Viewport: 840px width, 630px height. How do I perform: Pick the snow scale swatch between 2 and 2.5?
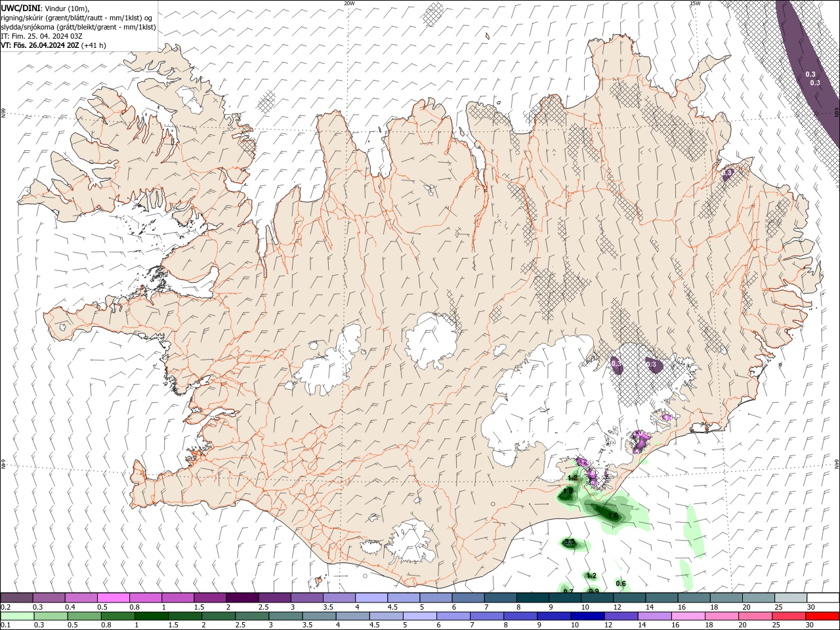click(x=241, y=598)
